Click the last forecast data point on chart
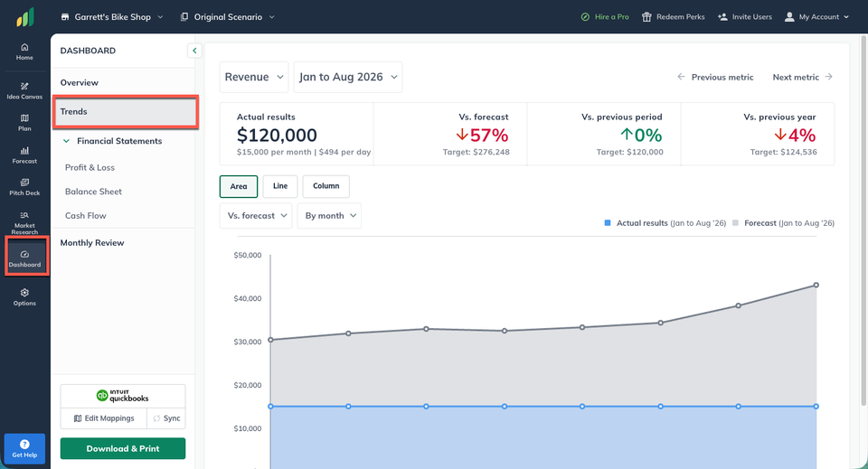The width and height of the screenshot is (868, 469). (816, 286)
